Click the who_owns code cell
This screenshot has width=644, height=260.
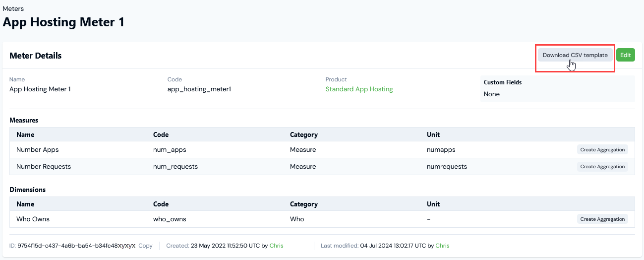tap(170, 219)
